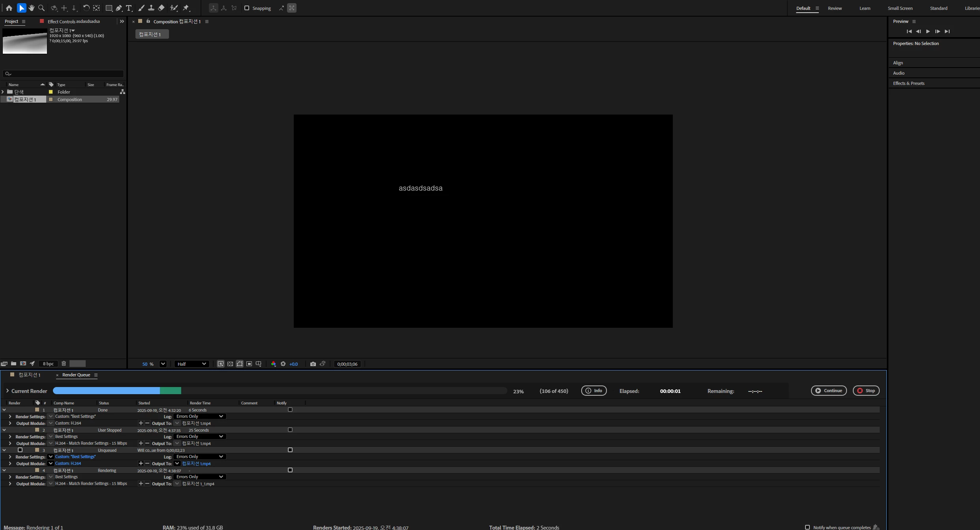Expand the Current Render details
This screenshot has height=530, width=980.
(x=8, y=391)
